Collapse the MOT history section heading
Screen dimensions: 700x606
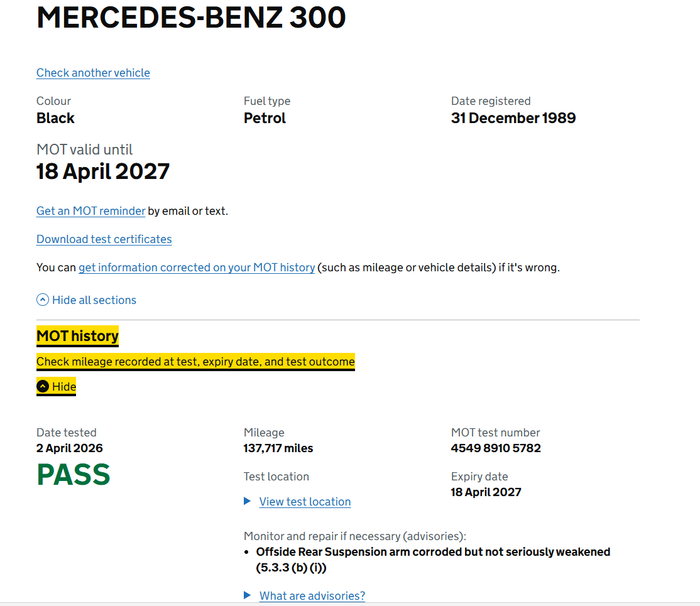[77, 337]
